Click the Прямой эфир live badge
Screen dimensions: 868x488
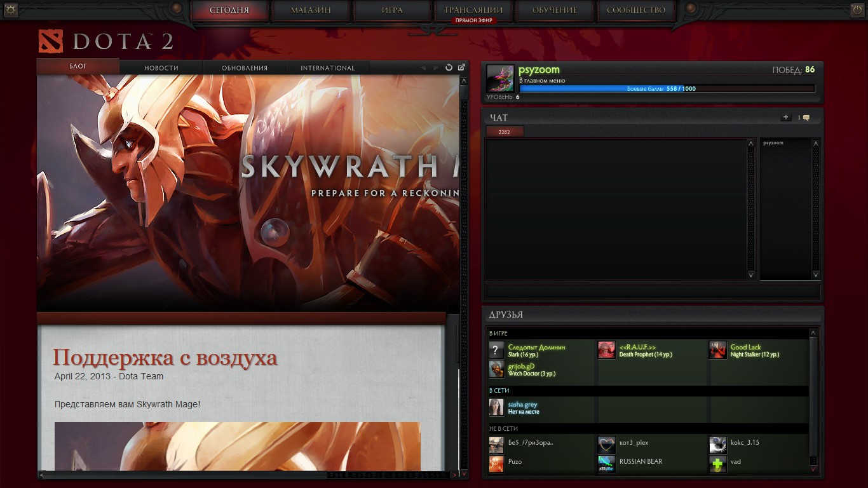[x=474, y=20]
